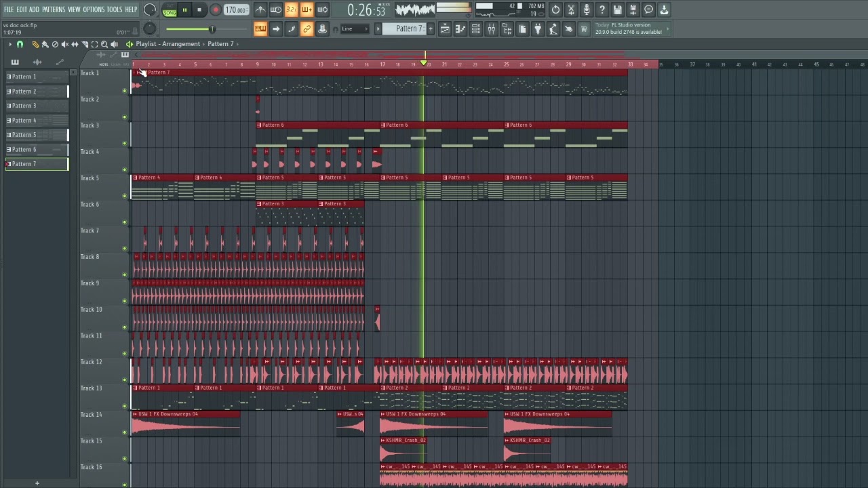Adjust the main volume knob
This screenshot has height=488, width=868.
[150, 10]
